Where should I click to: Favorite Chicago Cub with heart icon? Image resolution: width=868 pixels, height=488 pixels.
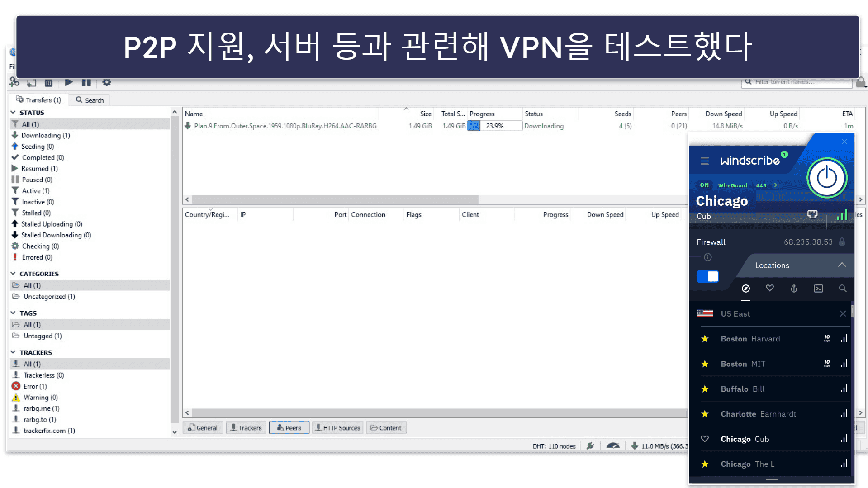pos(705,439)
